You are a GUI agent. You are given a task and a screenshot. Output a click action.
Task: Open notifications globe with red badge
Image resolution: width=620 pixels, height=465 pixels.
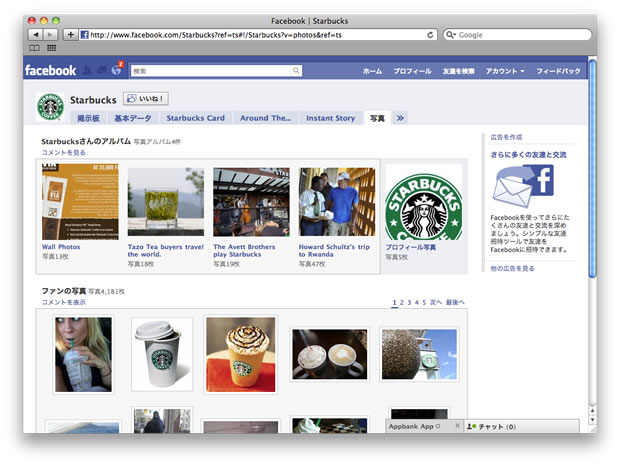117,70
